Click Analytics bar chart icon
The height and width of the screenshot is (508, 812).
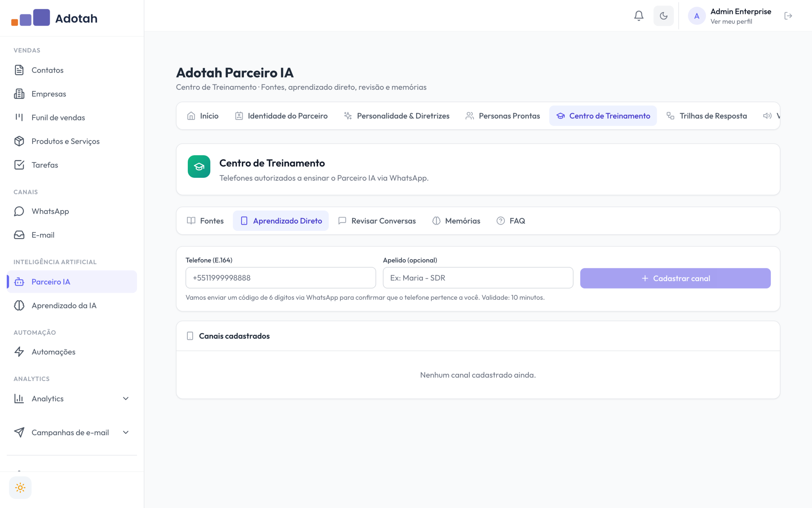pos(19,398)
